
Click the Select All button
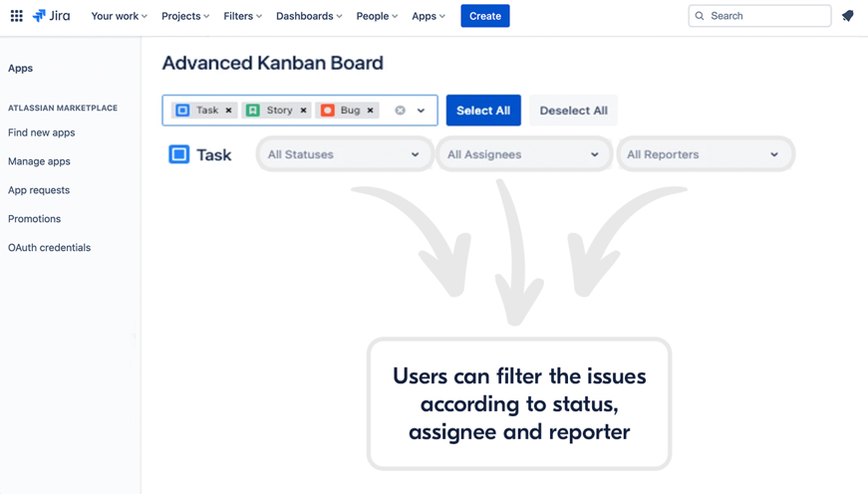(483, 111)
